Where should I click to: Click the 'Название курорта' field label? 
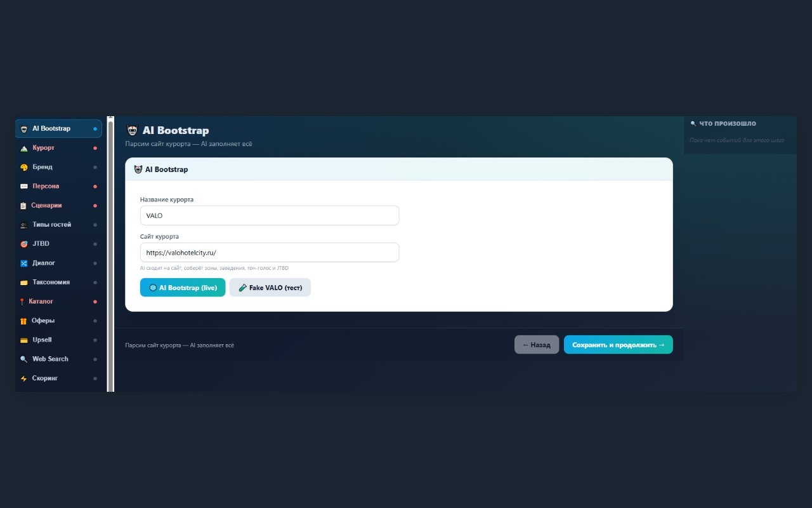[167, 199]
